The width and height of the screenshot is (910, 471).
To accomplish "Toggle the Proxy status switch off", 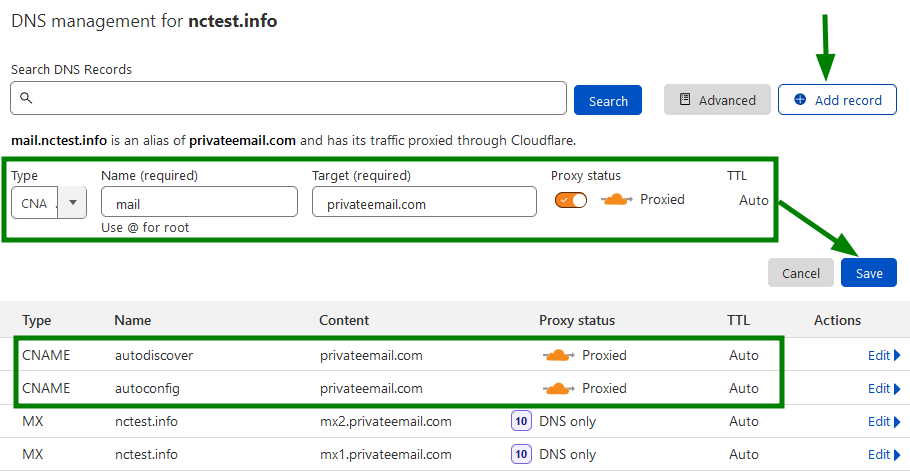I will tap(571, 200).
